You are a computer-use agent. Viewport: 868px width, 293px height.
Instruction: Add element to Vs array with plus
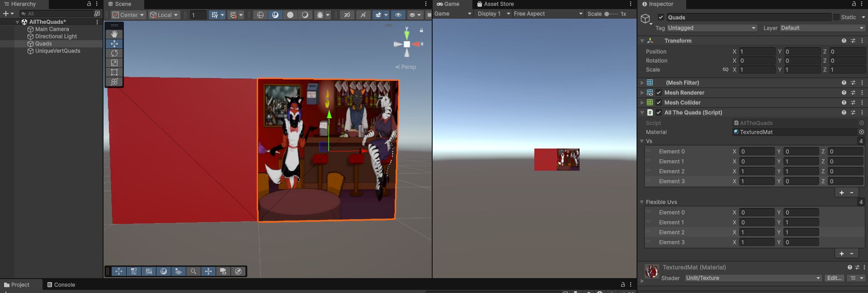tap(842, 193)
